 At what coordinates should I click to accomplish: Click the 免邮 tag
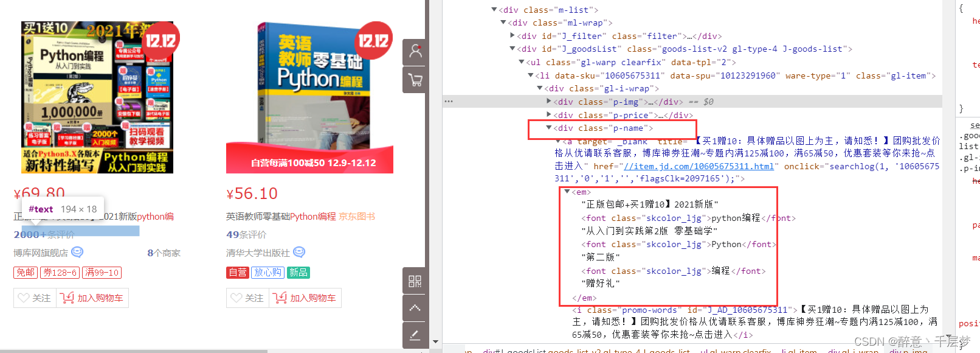point(26,273)
